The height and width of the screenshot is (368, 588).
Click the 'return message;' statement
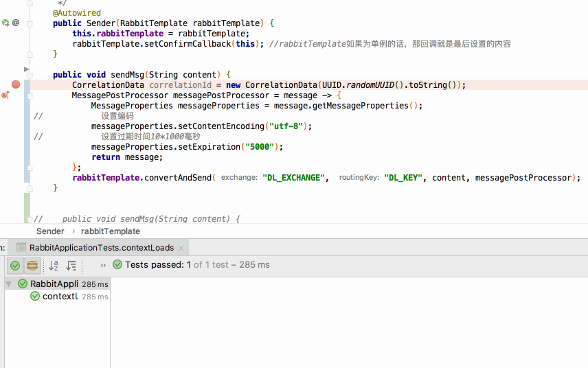pos(127,157)
